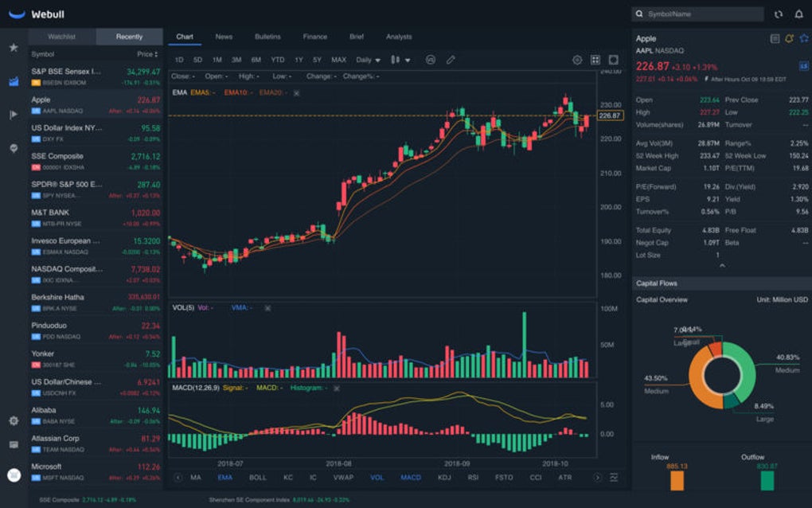This screenshot has width=812, height=508.
Task: Switch to the Recently tab
Action: 129,37
